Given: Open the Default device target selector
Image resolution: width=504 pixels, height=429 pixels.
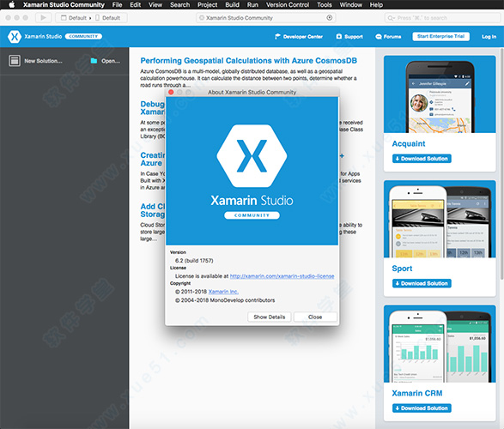Looking at the screenshot, I should coord(108,18).
